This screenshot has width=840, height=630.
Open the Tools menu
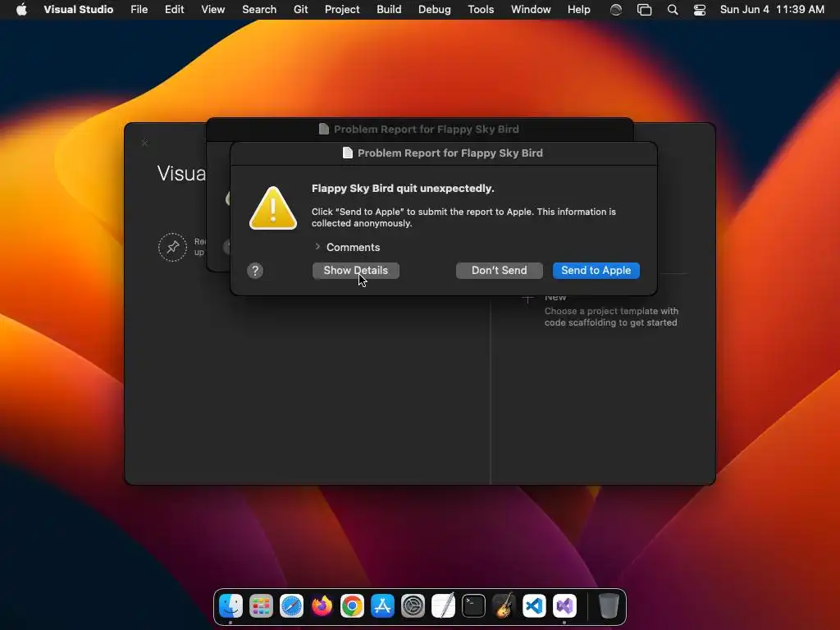481,10
